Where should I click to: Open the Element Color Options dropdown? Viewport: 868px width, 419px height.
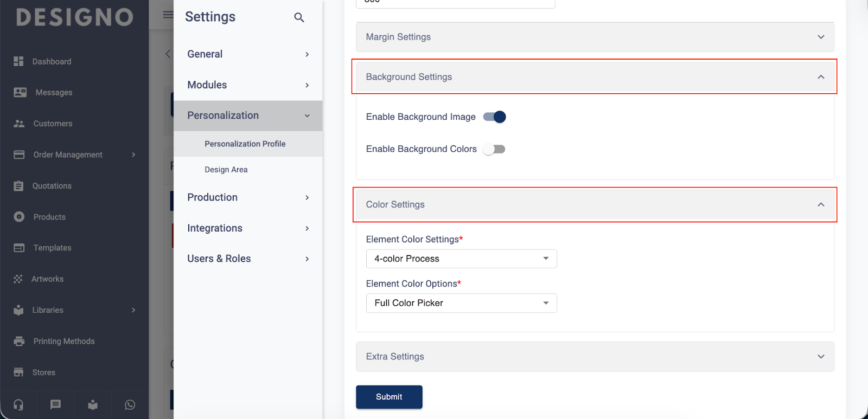pos(461,303)
